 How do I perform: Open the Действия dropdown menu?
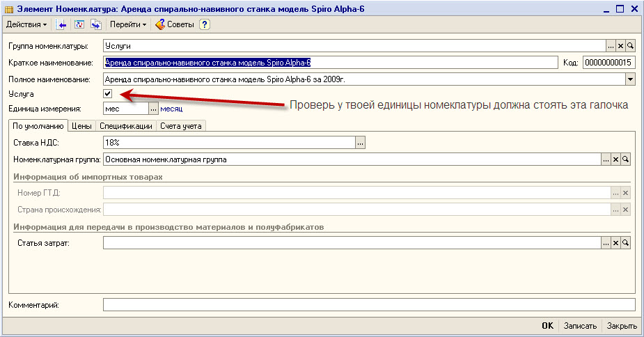click(26, 24)
